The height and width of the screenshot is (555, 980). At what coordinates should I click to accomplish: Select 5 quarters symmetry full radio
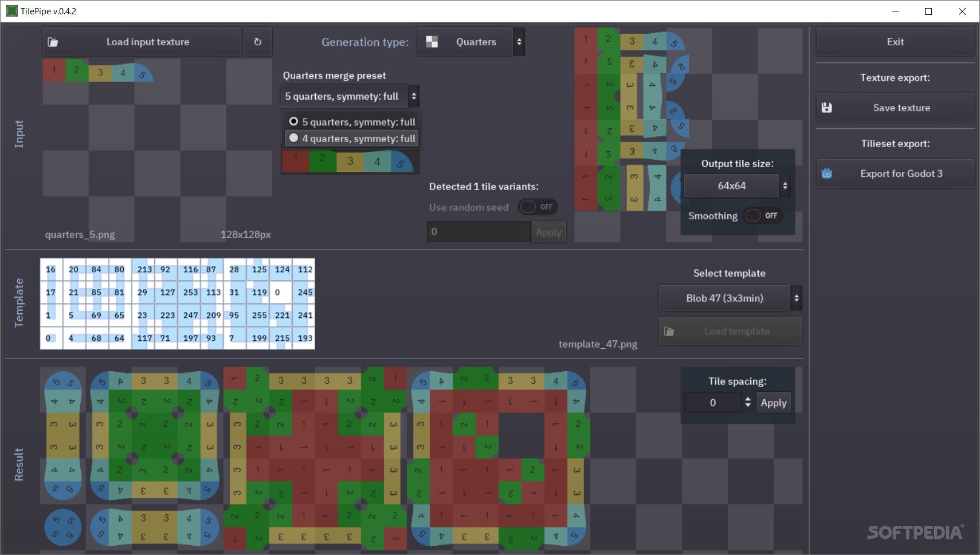(293, 121)
